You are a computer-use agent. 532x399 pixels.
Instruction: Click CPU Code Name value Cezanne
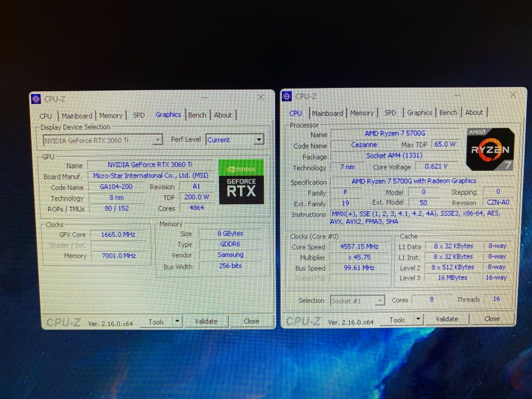(x=364, y=145)
